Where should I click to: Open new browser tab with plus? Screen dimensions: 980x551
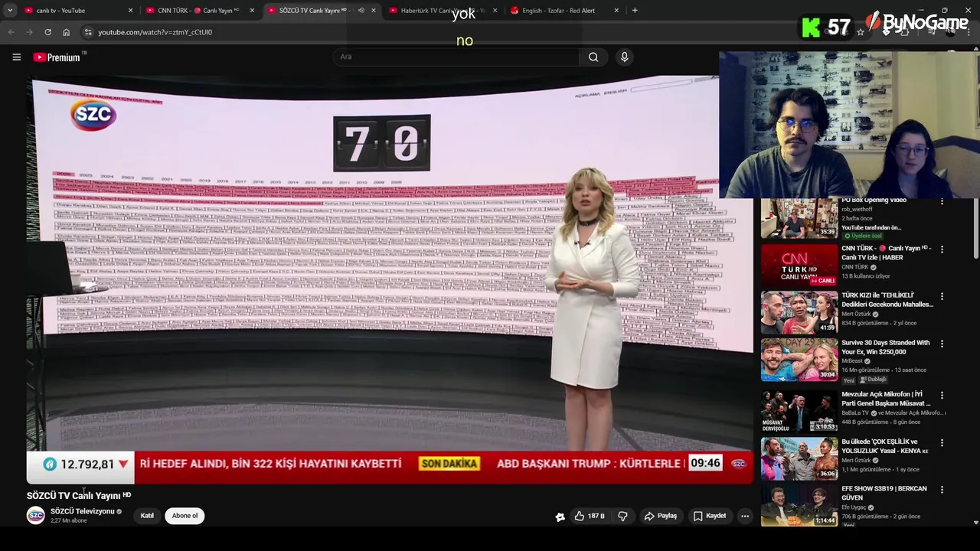coord(635,11)
